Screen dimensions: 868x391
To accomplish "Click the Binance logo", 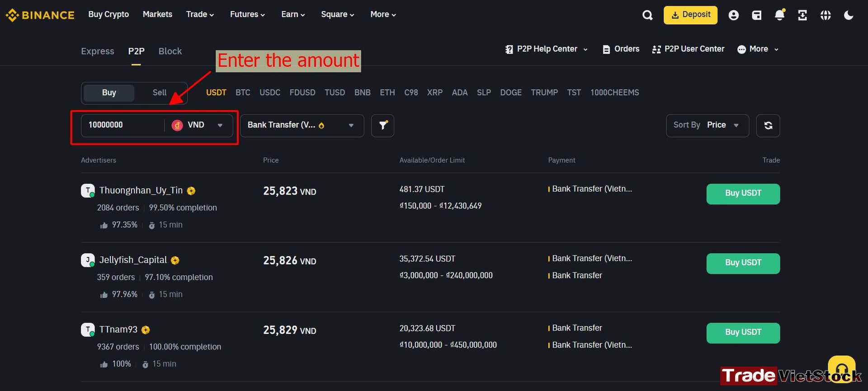I will [40, 15].
